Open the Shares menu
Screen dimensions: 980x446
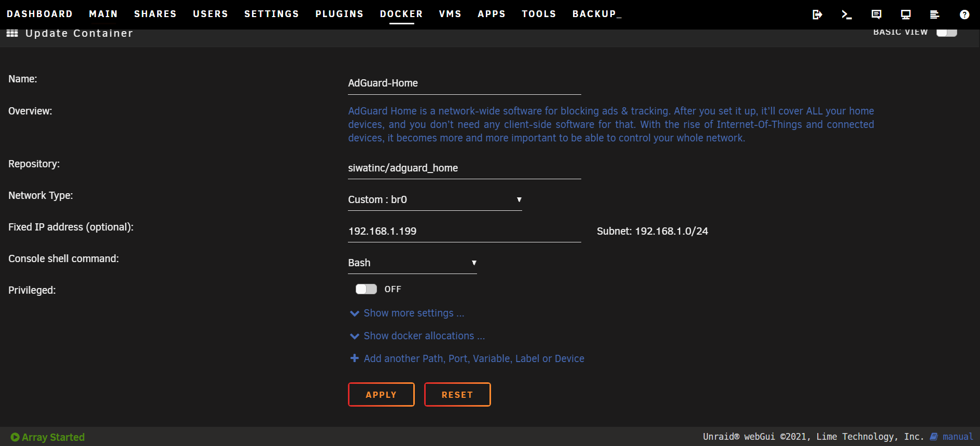pyautogui.click(x=155, y=14)
